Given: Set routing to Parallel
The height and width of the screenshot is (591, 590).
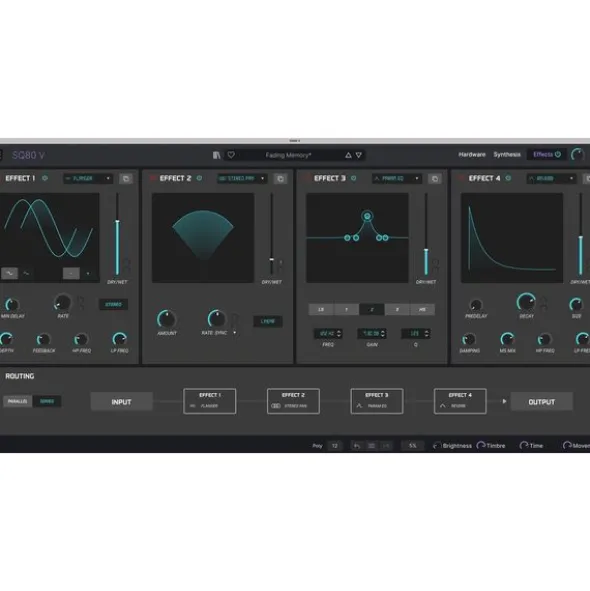Looking at the screenshot, I should tap(17, 401).
